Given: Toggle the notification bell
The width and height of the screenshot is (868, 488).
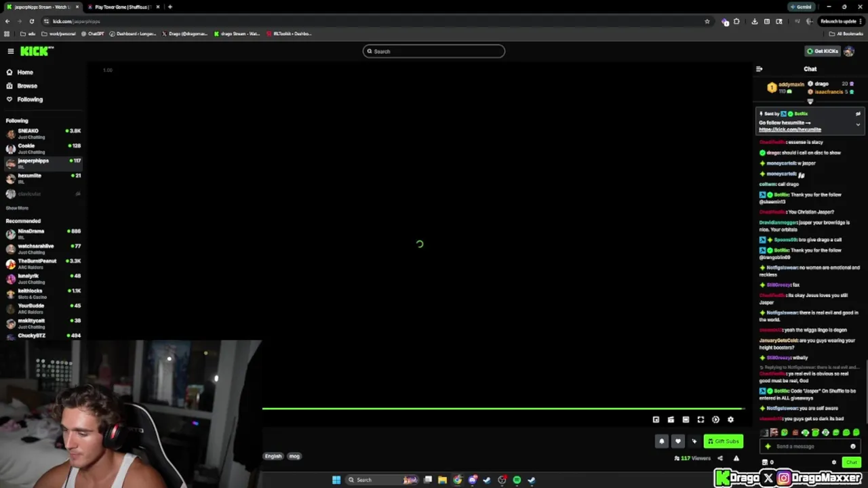Looking at the screenshot, I should click(662, 441).
